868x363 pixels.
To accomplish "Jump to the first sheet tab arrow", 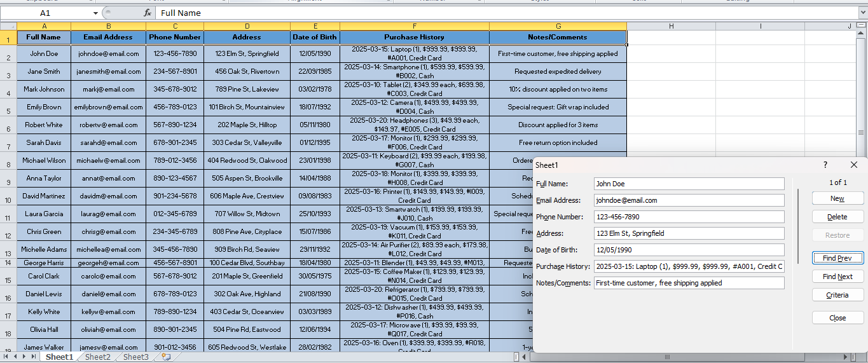I will tap(7, 357).
